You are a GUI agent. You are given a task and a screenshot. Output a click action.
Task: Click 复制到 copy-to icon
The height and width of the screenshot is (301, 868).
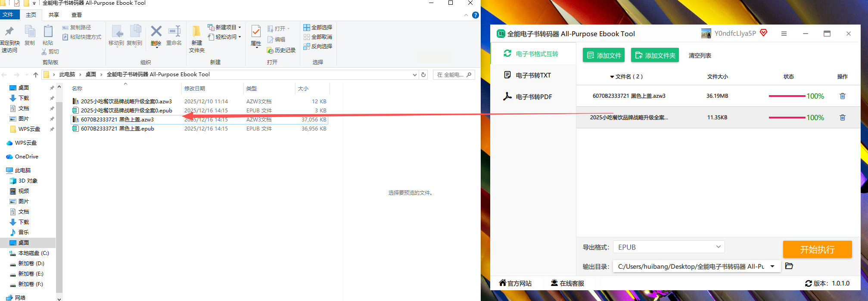pos(135,32)
